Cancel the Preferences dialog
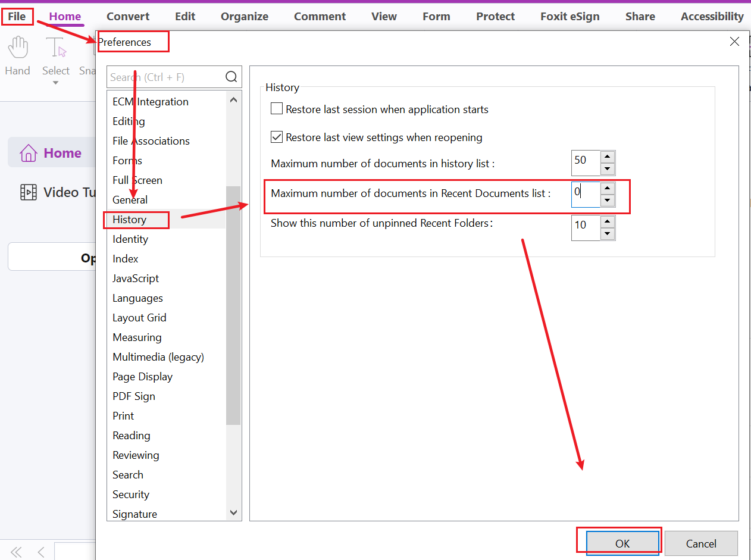Screen dimensions: 751x560 coord(701,543)
